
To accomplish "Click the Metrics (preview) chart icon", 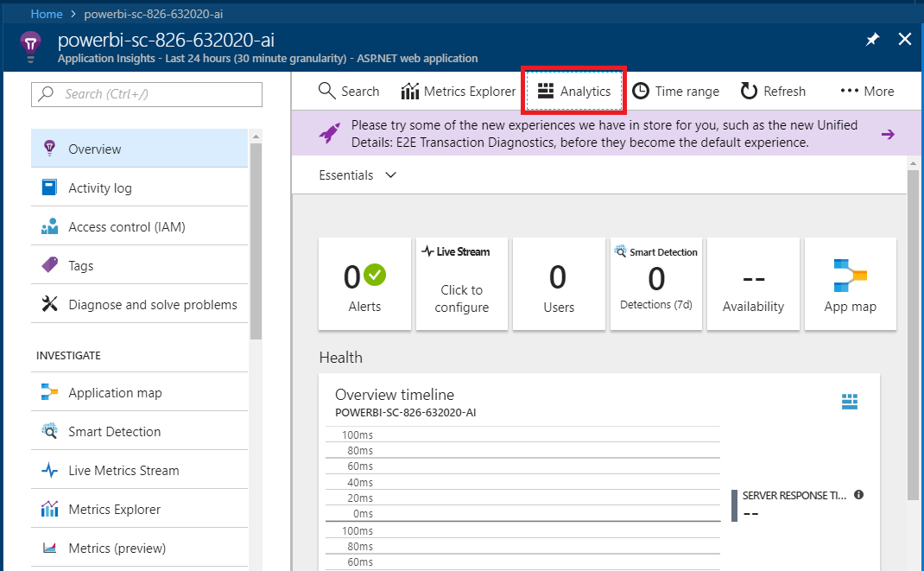I will tap(49, 548).
